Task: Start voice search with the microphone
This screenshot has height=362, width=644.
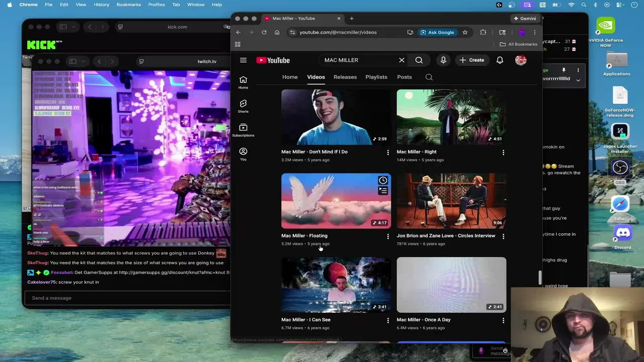Action: coord(443,60)
